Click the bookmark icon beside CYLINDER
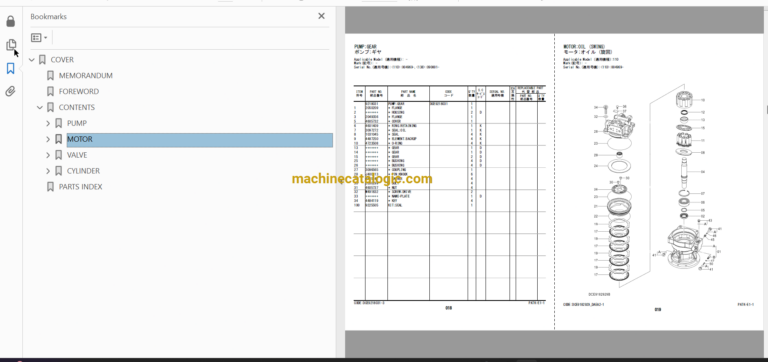This screenshot has height=362, width=768. click(58, 171)
